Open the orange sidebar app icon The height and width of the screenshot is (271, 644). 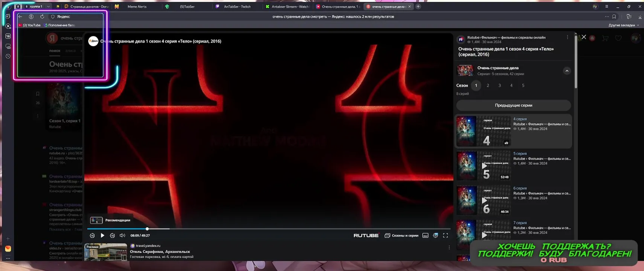pos(8,248)
